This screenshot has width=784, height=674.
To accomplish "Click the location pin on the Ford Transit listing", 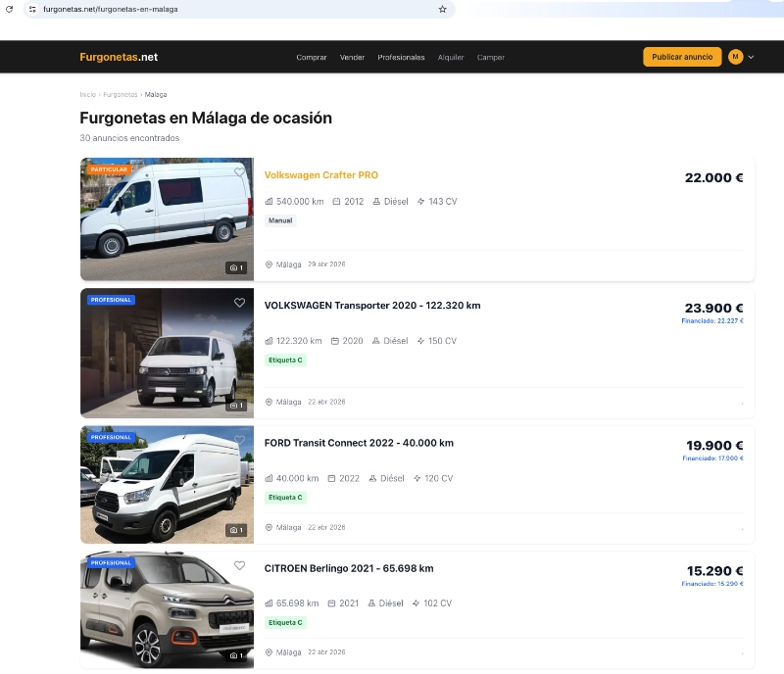I will (x=269, y=527).
